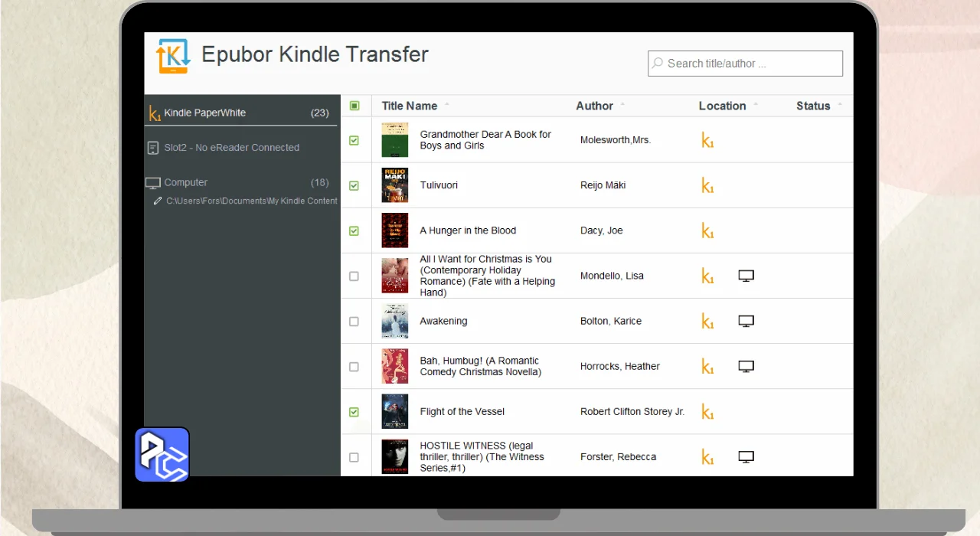980x536 pixels.
Task: Click Kindle location icon for Grandmother Dear
Action: click(x=707, y=140)
